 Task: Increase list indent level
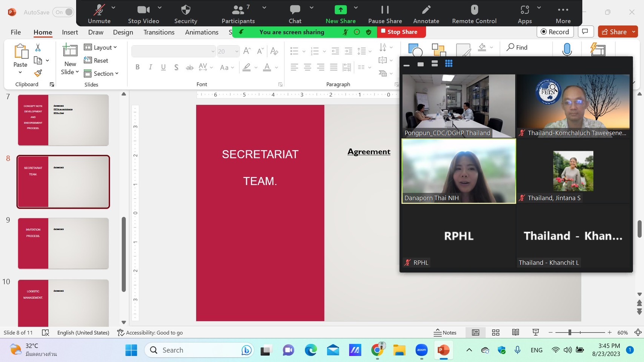point(349,51)
